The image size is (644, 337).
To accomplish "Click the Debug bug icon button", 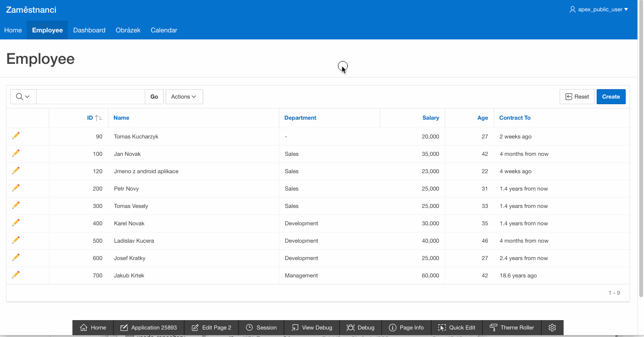I will pyautogui.click(x=360, y=328).
